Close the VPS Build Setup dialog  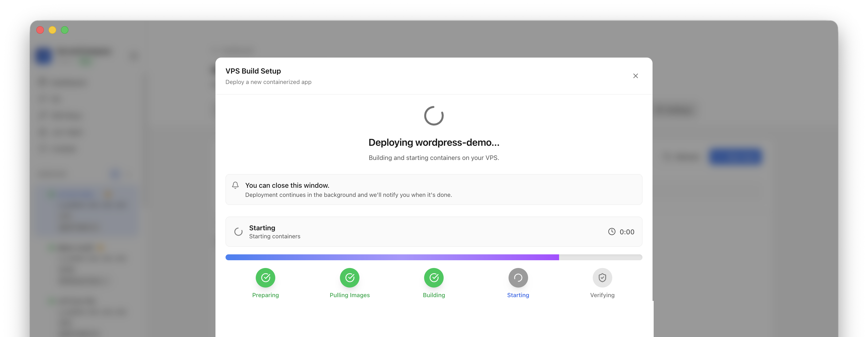[635, 76]
